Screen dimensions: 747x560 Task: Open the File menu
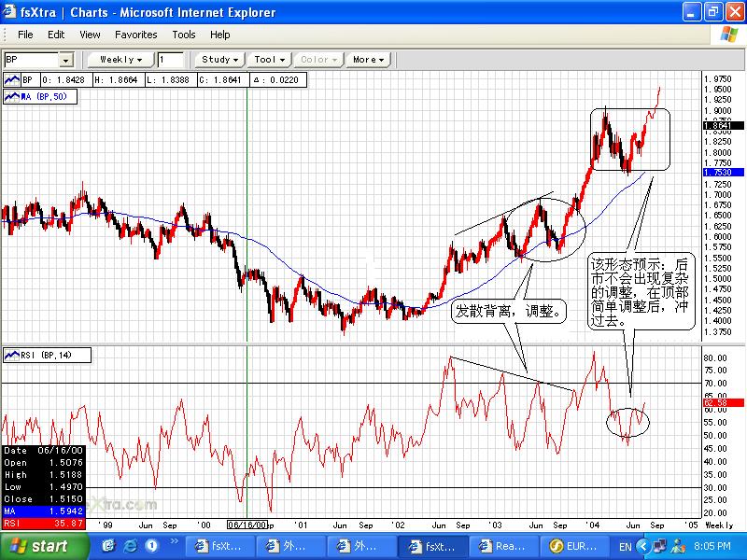coord(25,35)
